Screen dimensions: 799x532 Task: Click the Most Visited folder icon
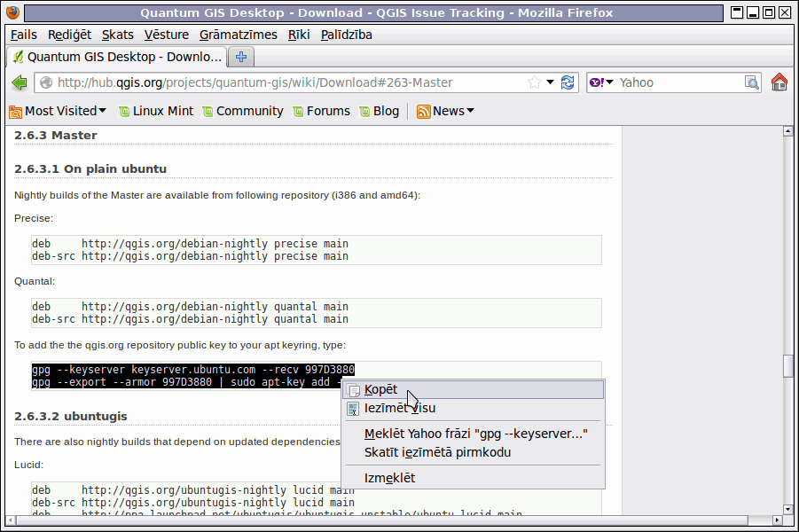click(x=15, y=112)
